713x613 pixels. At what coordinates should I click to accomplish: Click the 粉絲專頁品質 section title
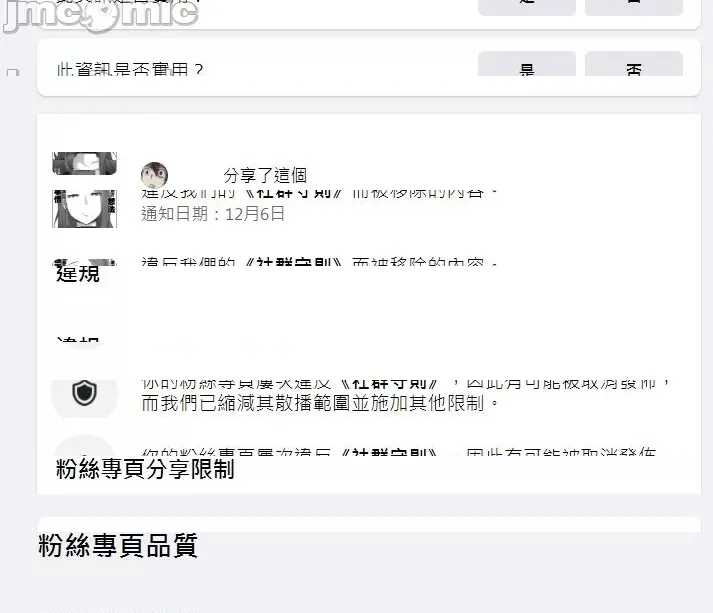118,545
